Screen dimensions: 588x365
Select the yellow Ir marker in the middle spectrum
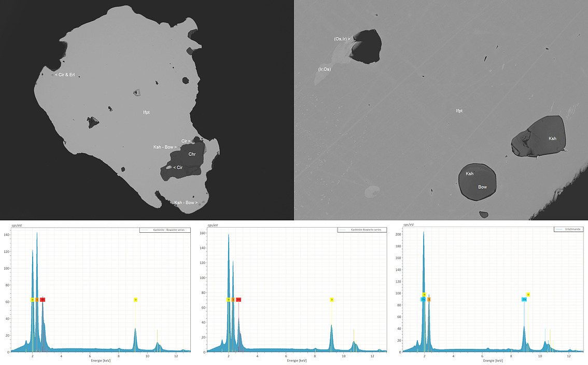pyautogui.click(x=228, y=299)
